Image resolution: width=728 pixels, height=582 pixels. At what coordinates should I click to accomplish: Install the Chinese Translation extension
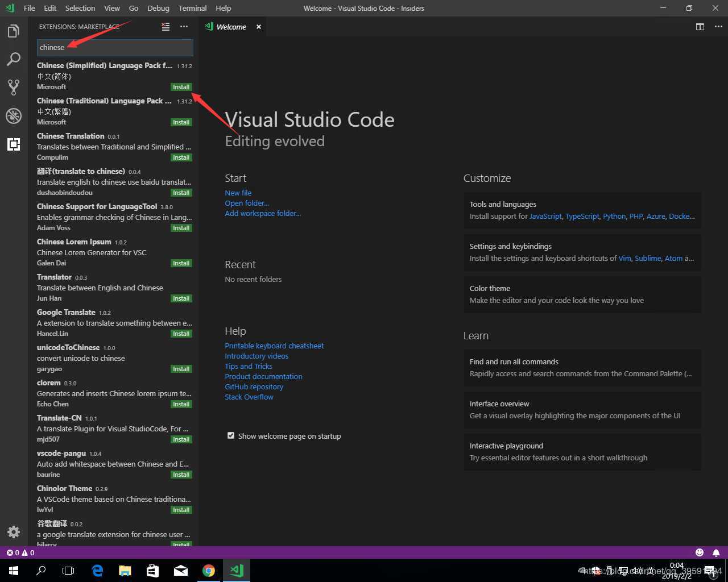[181, 157]
